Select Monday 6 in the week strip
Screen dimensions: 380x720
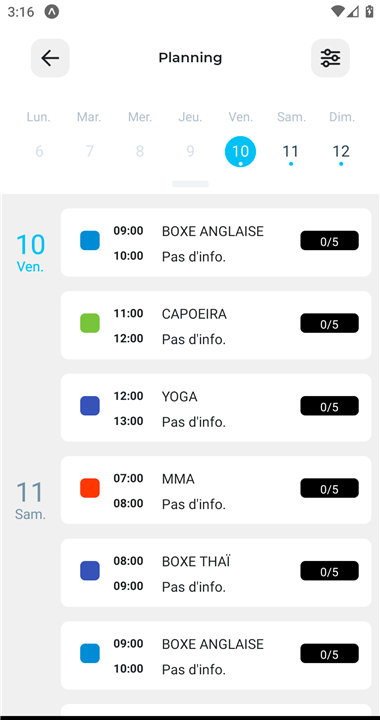click(39, 152)
